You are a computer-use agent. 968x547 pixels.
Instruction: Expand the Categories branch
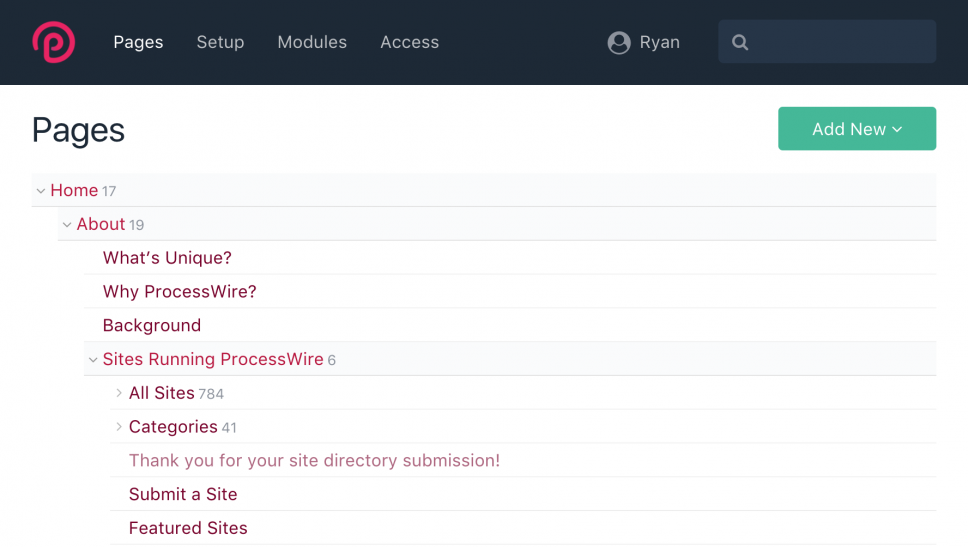point(119,427)
